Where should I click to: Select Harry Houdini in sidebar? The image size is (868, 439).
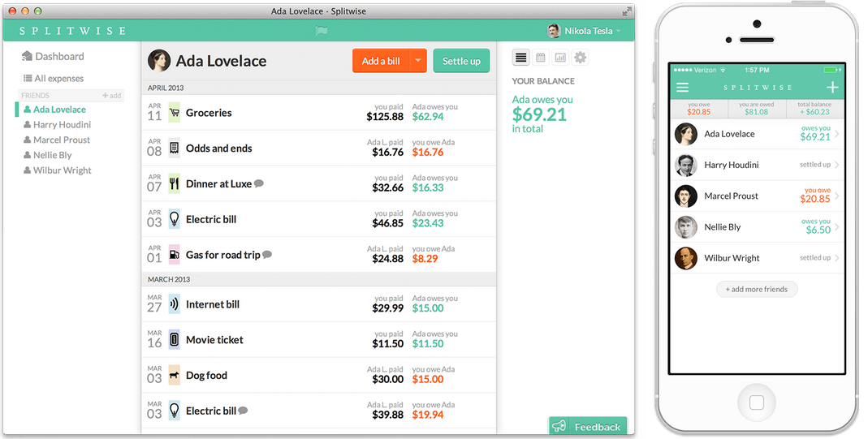coord(57,125)
